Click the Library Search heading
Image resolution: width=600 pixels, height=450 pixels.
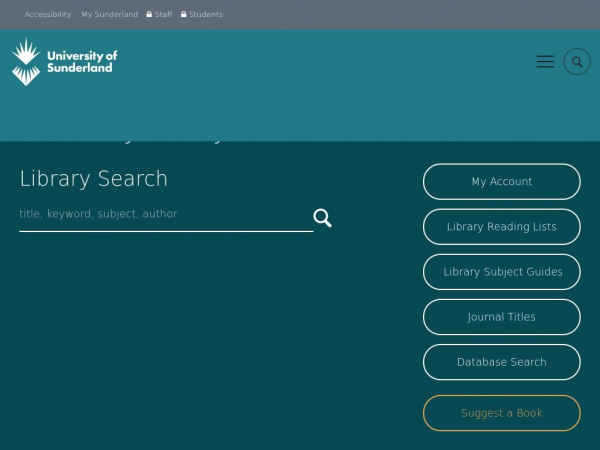pyautogui.click(x=94, y=179)
